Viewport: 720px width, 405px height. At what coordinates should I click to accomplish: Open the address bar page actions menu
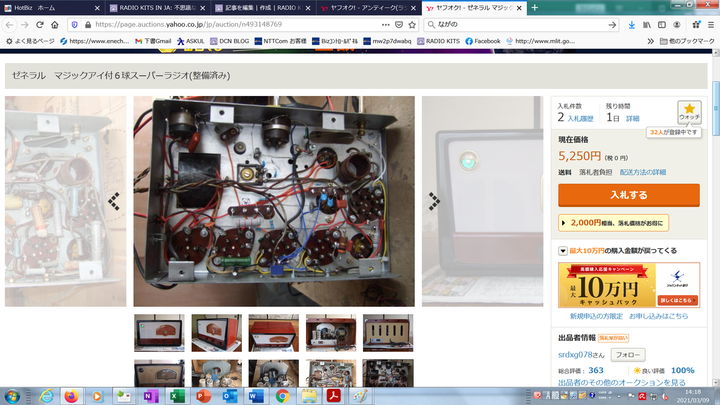[x=385, y=24]
